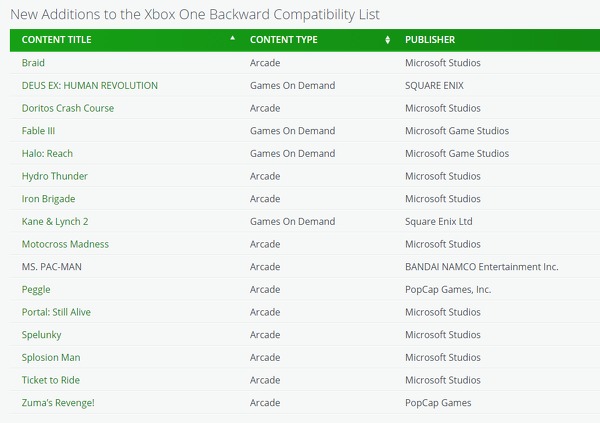Click the Iron Brigade title link

point(48,199)
